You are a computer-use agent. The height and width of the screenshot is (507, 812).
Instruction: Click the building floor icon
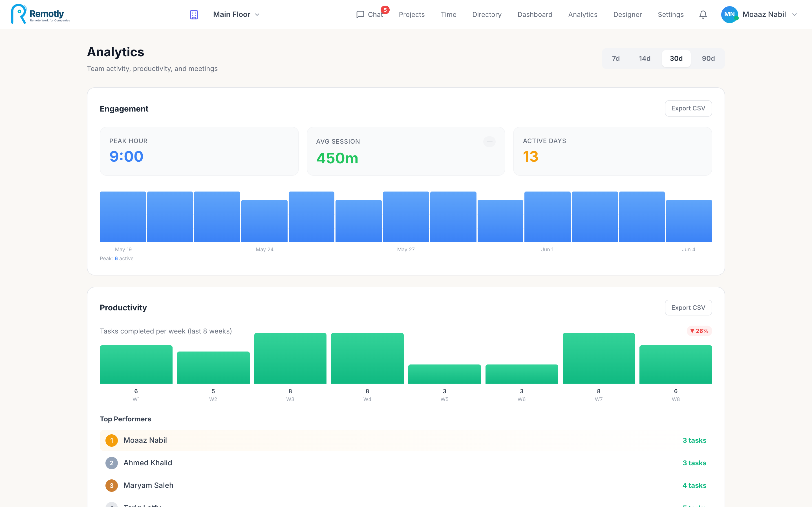(x=194, y=14)
